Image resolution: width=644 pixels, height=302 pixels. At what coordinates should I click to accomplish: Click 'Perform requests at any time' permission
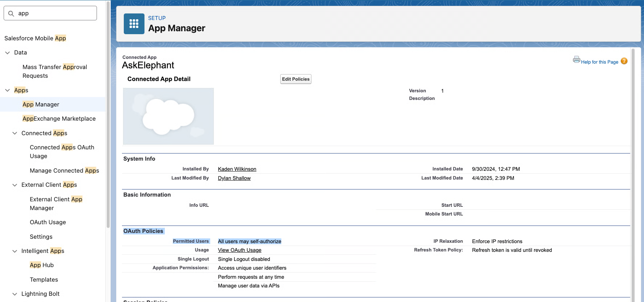click(x=251, y=277)
